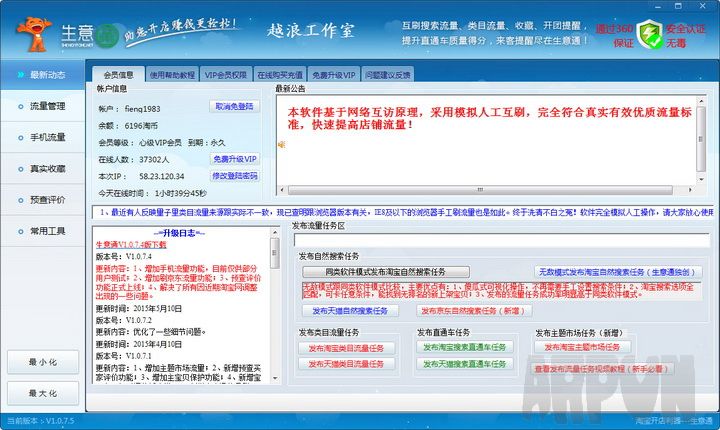Viewport: 720px width, 430px height.
Task: Click upgrade log scroll-down arrow
Action: tap(275, 379)
